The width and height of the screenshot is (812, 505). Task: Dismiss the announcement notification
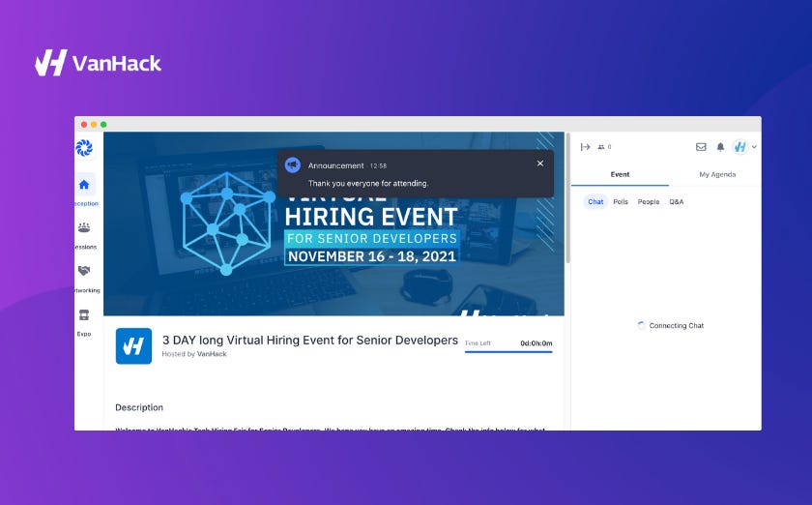(x=540, y=163)
